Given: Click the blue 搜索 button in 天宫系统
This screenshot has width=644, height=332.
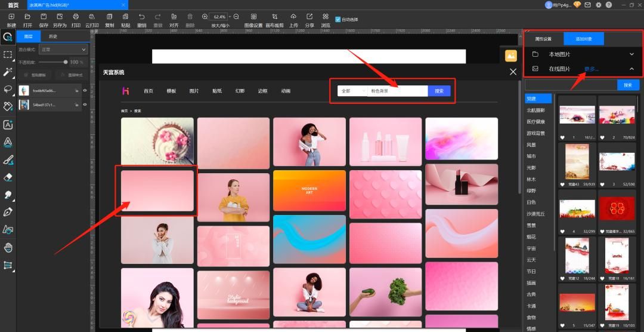Looking at the screenshot, I should tap(439, 91).
